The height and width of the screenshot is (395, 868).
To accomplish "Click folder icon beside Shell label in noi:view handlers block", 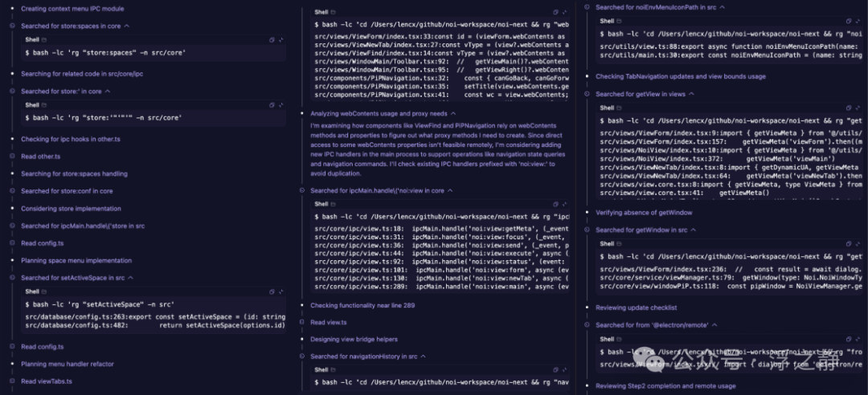I will point(334,204).
